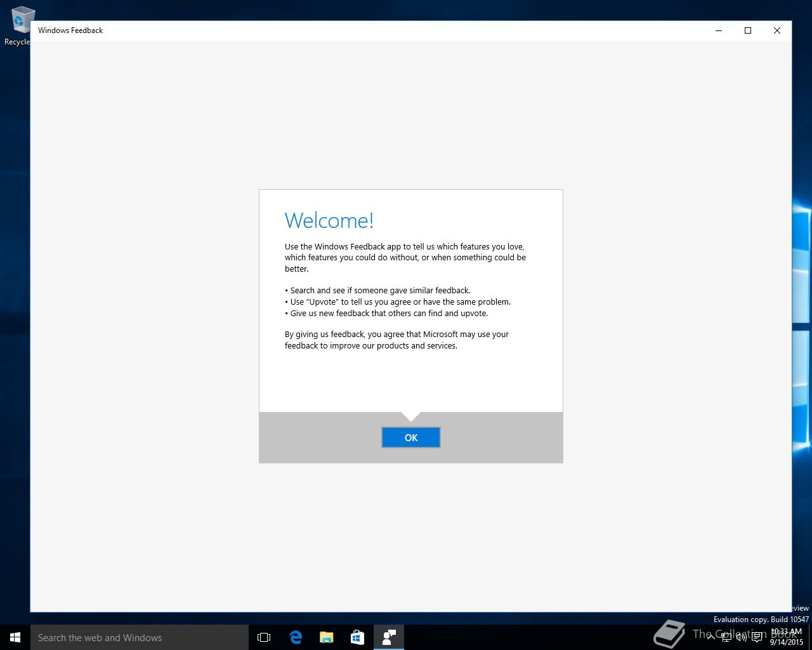Click the Welcome! heading text
812x650 pixels.
(329, 220)
